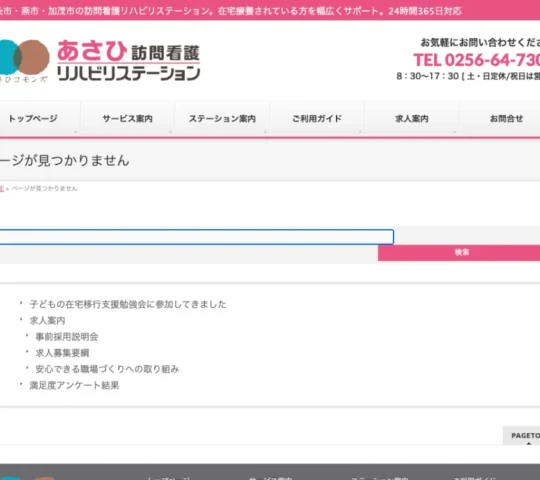Focus the site search input field
This screenshot has width=540, height=480.
[x=196, y=237]
